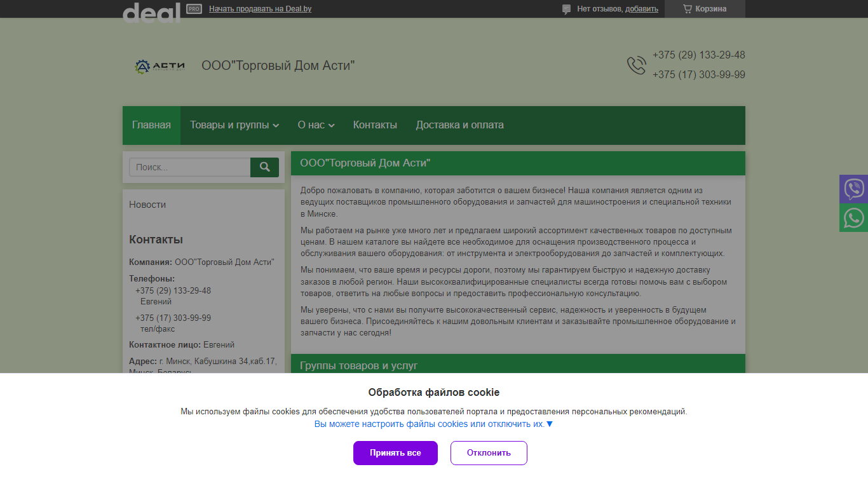The height and width of the screenshot is (488, 868).
Task: Go to Главная tab
Action: pyautogui.click(x=151, y=125)
